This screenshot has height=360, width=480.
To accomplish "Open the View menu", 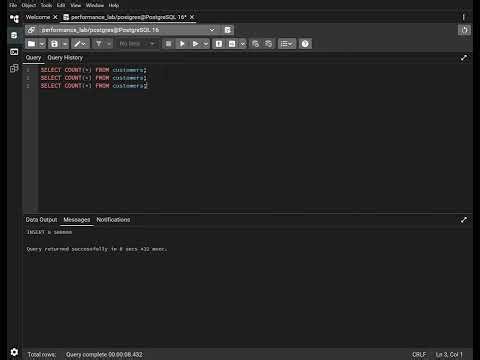I will [x=76, y=5].
